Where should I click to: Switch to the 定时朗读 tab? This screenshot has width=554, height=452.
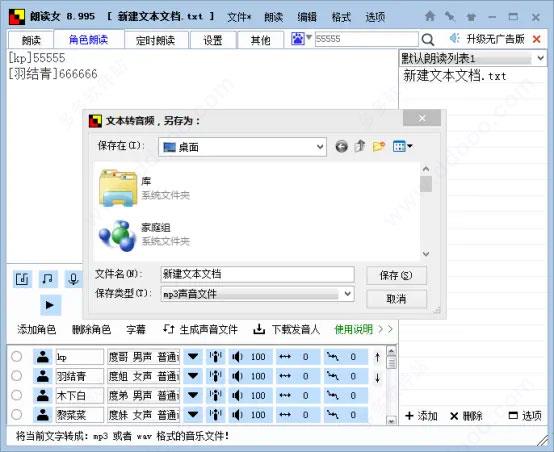pos(155,40)
